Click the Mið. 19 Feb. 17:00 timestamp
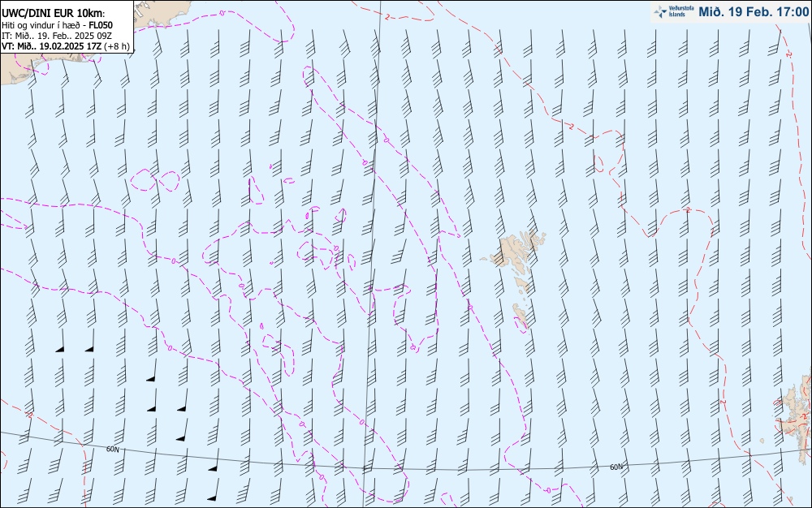Viewport: 812px width, 508px height. tap(754, 12)
